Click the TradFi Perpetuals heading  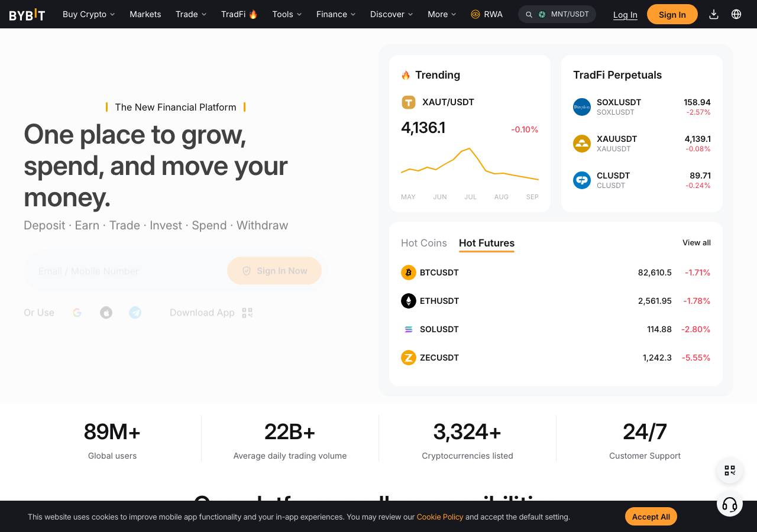(x=617, y=75)
